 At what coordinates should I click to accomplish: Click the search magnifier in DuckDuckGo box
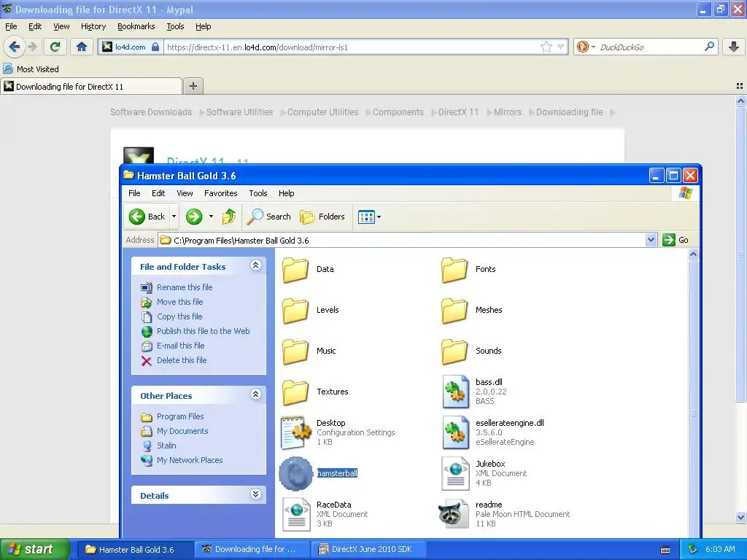(709, 47)
